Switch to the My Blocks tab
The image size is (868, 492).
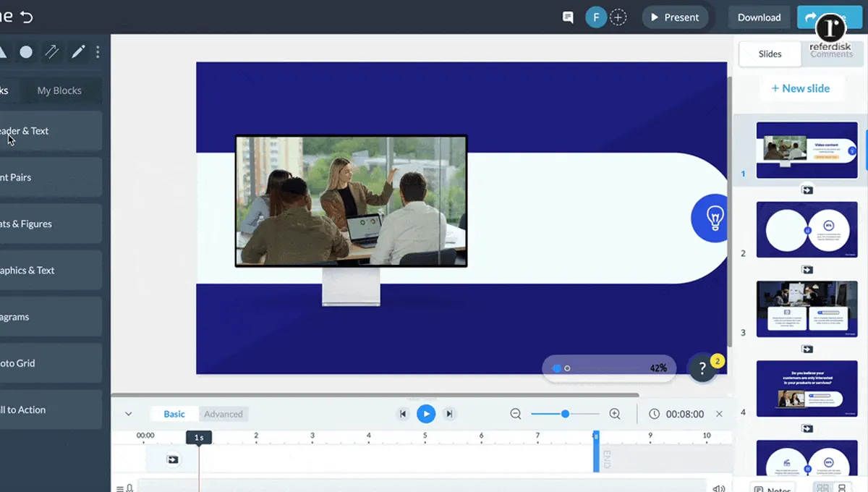click(59, 90)
